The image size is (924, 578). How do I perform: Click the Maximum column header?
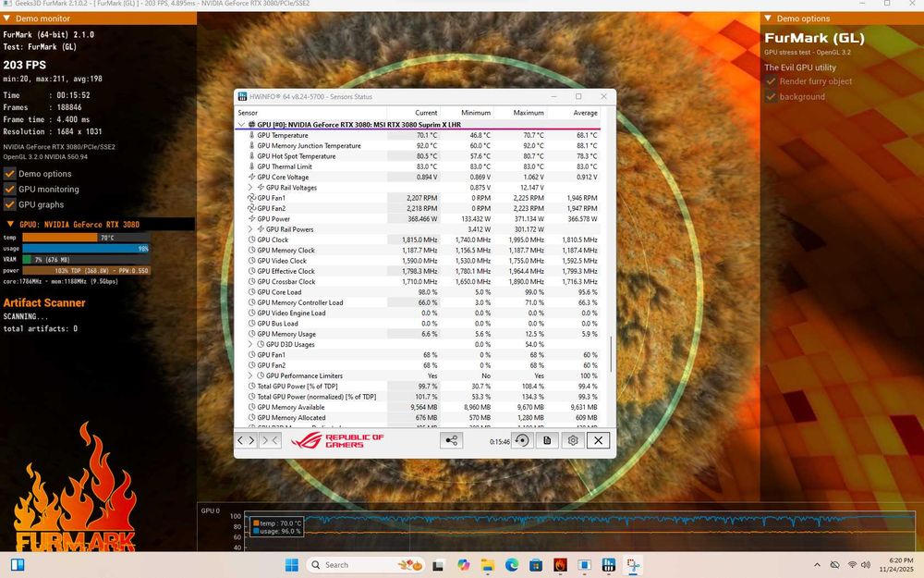coord(520,113)
